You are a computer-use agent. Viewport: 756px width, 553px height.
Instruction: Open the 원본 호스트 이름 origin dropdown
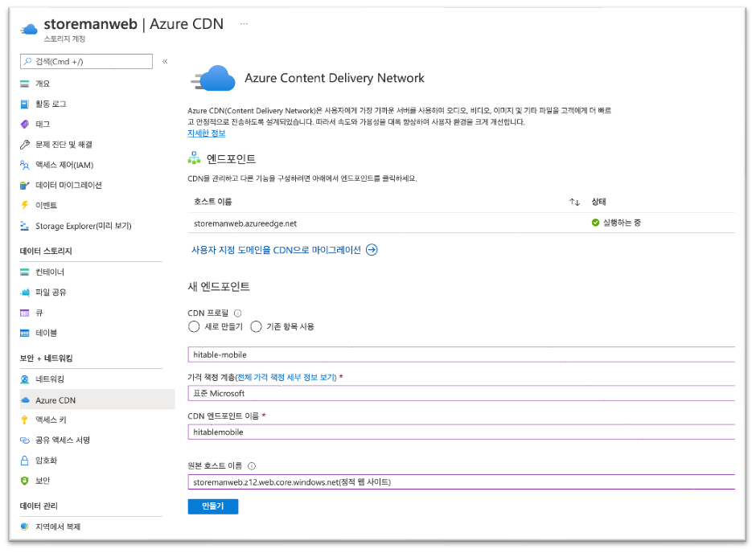click(461, 482)
